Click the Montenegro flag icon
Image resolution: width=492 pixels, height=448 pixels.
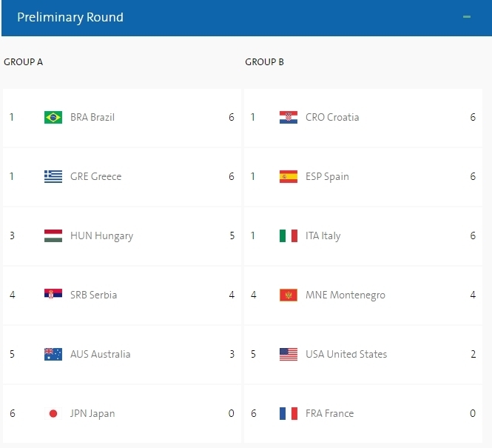click(x=289, y=295)
